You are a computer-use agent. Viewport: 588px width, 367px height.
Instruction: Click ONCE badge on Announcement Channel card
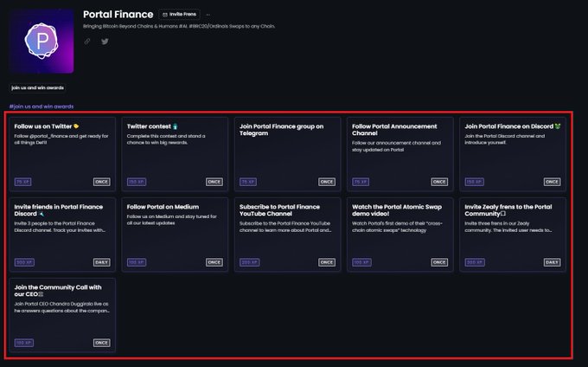pyautogui.click(x=439, y=182)
